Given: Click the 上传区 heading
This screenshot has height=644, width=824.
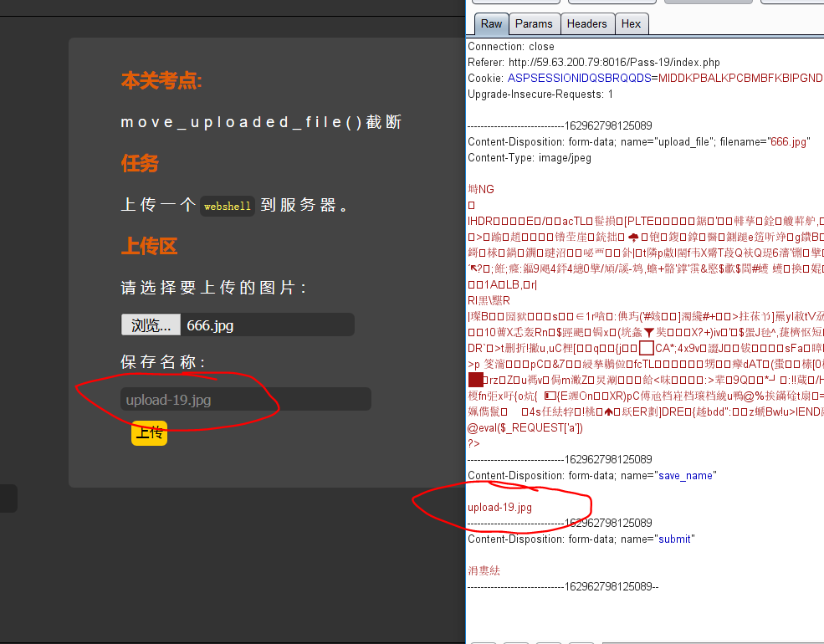Looking at the screenshot, I should pyautogui.click(x=149, y=246).
